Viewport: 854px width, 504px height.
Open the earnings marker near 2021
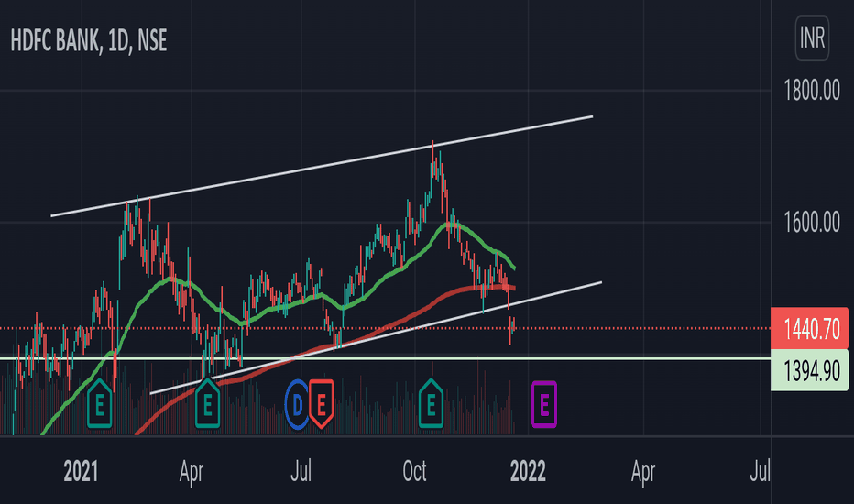coord(100,404)
